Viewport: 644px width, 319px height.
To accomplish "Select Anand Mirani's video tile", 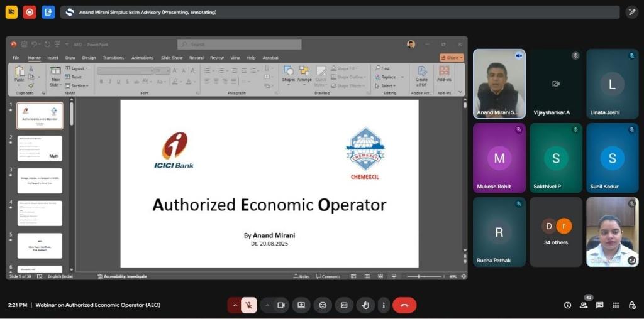I will (x=499, y=84).
